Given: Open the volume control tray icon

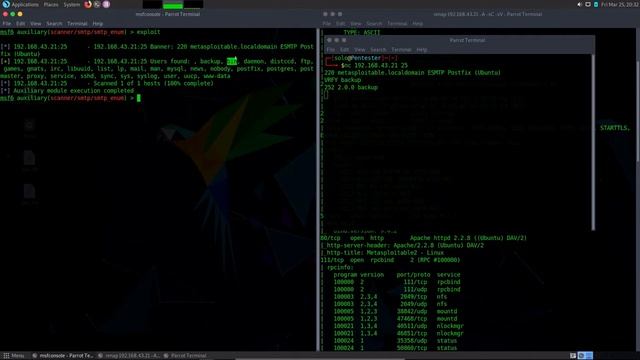Looking at the screenshot, I should [x=580, y=4].
